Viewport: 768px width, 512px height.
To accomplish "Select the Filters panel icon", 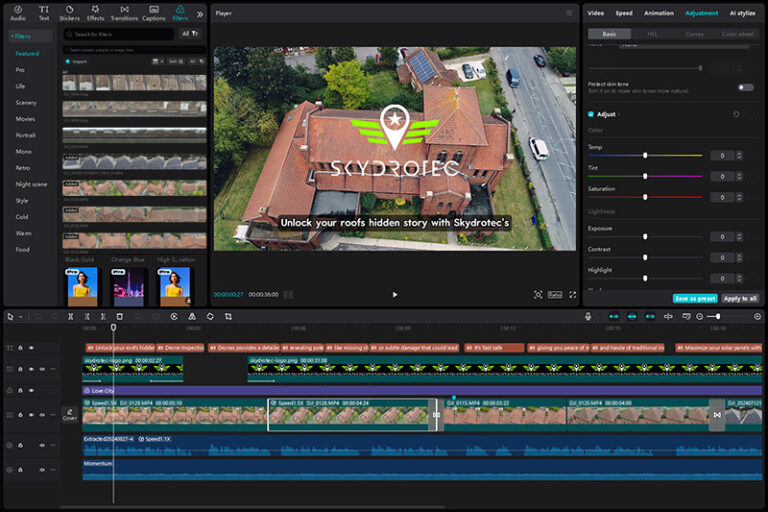I will [x=180, y=13].
